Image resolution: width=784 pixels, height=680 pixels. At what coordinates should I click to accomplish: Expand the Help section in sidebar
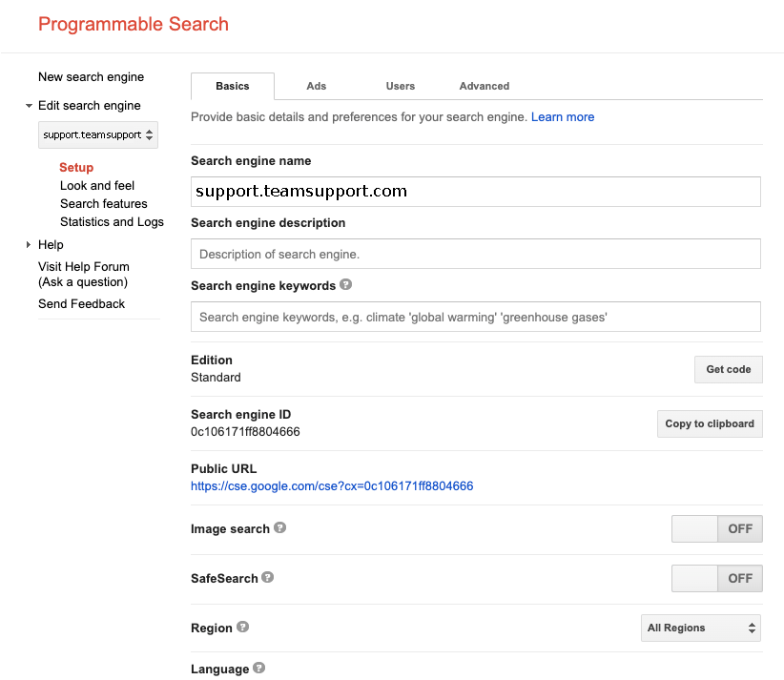(30, 245)
